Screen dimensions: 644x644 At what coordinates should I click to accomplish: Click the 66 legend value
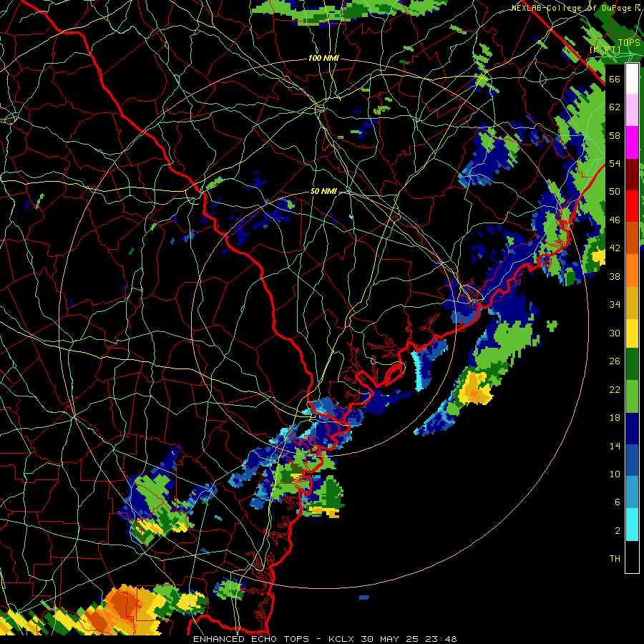pyautogui.click(x=615, y=79)
